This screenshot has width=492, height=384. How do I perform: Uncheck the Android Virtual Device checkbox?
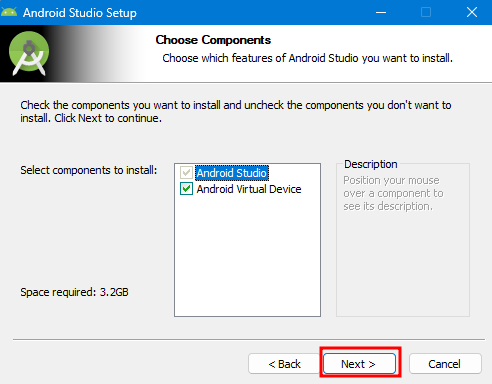pyautogui.click(x=186, y=189)
